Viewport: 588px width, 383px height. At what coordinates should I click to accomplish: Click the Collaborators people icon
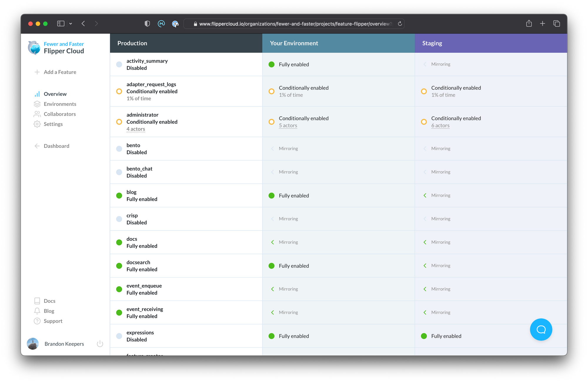pyautogui.click(x=37, y=114)
